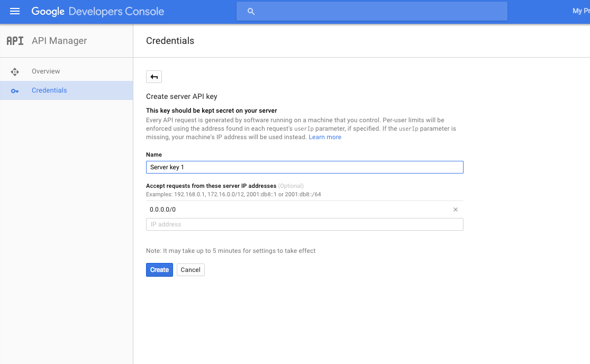
Task: Click the Google Developers Console logo
Action: tap(98, 11)
